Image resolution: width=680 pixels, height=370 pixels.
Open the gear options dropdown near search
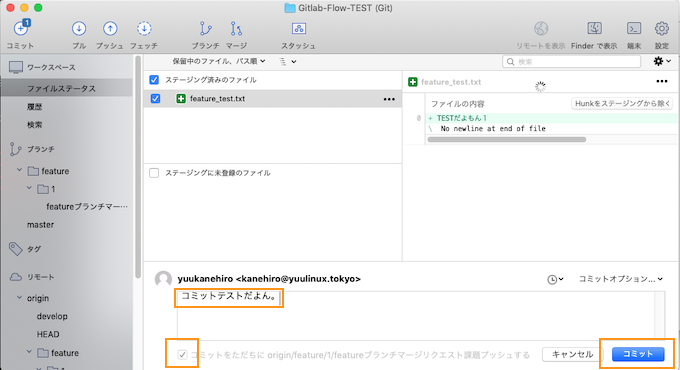[662, 62]
